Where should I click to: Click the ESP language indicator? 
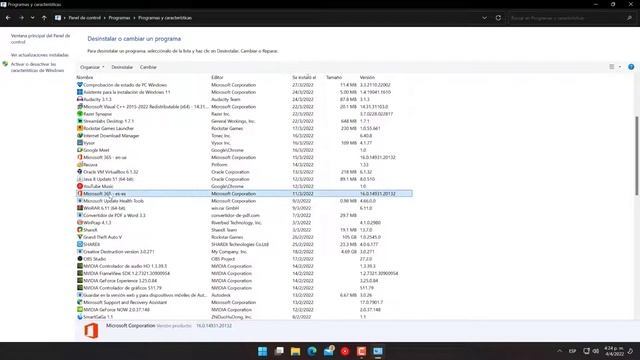(x=573, y=351)
